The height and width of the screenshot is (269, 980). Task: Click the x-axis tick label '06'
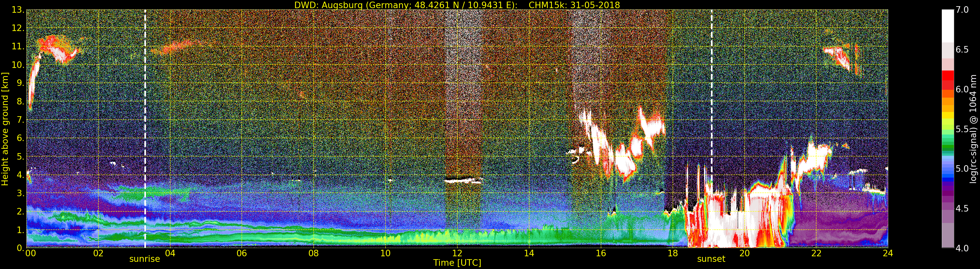[242, 253]
